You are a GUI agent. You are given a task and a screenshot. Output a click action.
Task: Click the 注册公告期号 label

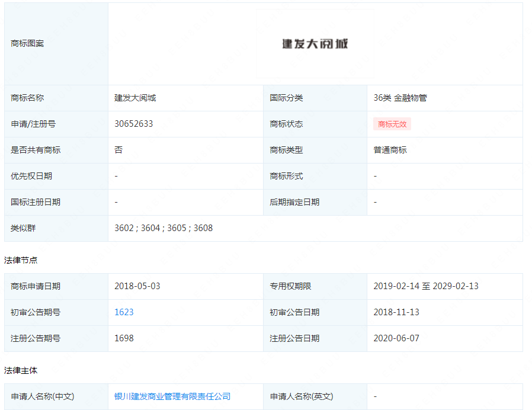[x=36, y=338]
